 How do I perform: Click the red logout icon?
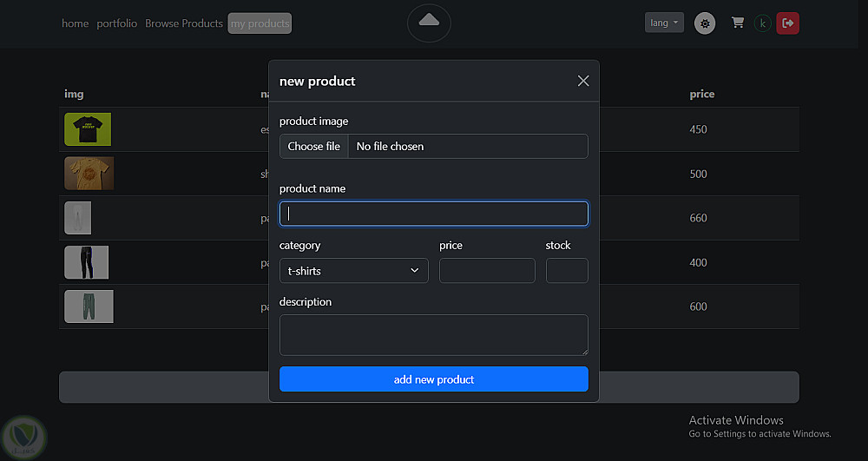tap(788, 23)
